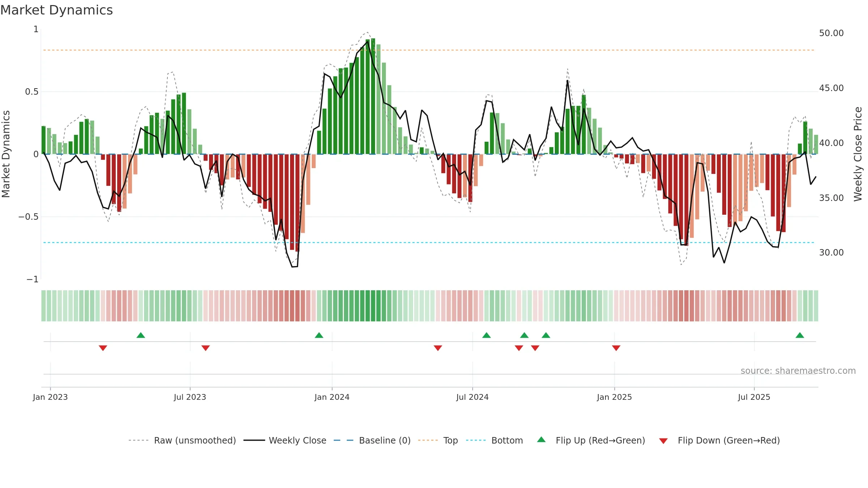Click the −0.5 left axis label

(x=29, y=217)
